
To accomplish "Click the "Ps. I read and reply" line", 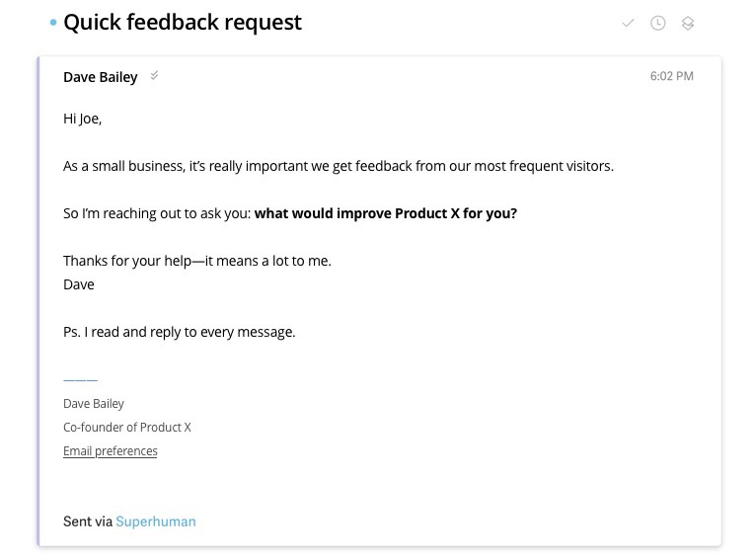I will 180,332.
